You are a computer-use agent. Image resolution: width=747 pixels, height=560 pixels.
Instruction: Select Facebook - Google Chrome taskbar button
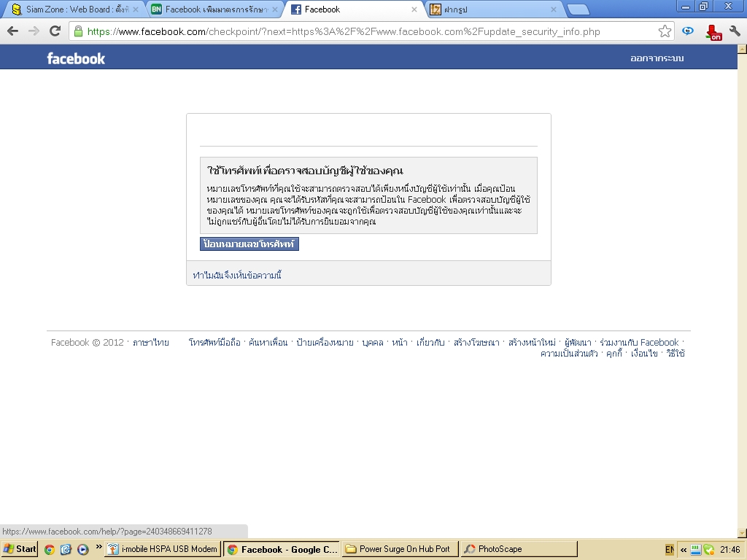coord(282,549)
